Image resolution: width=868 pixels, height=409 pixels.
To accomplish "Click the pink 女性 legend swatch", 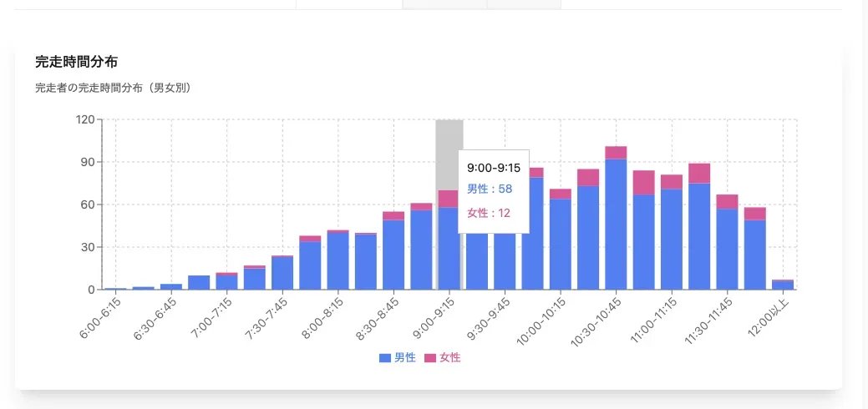I will pos(430,358).
